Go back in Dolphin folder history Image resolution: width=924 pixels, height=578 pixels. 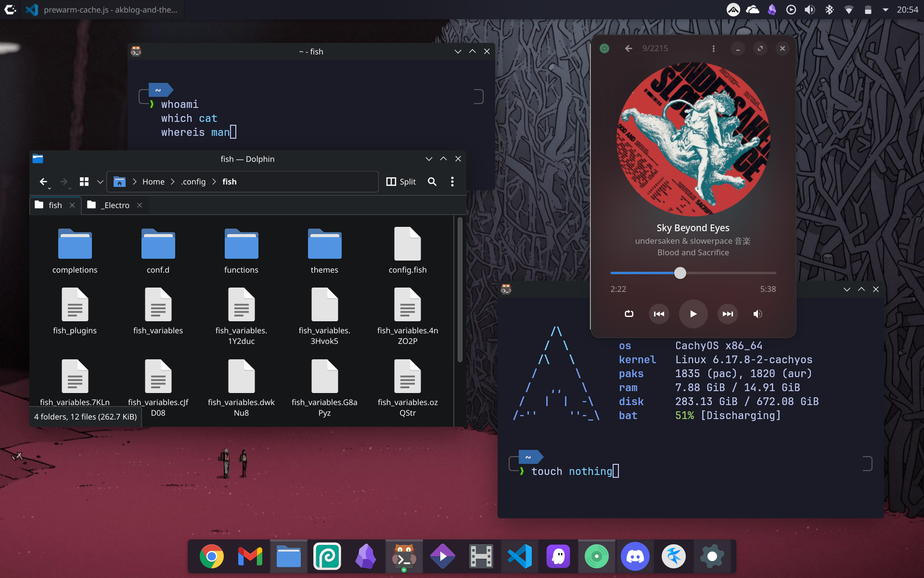coord(43,182)
